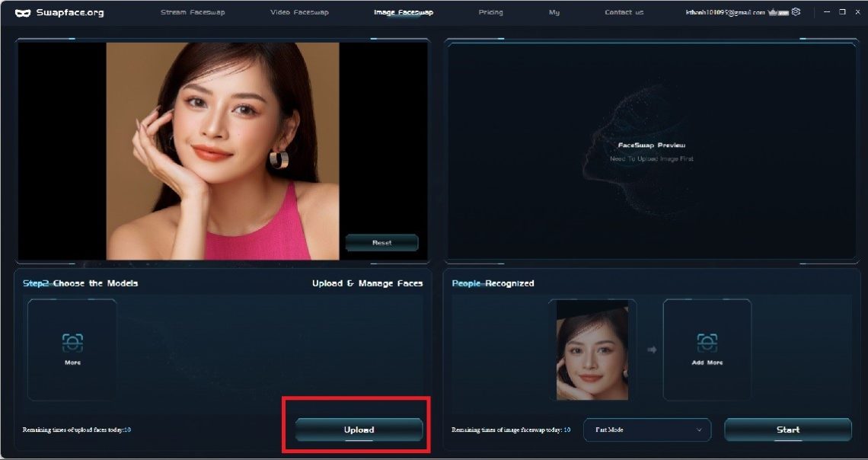Click the face capture icon inside More slot

coord(72,343)
